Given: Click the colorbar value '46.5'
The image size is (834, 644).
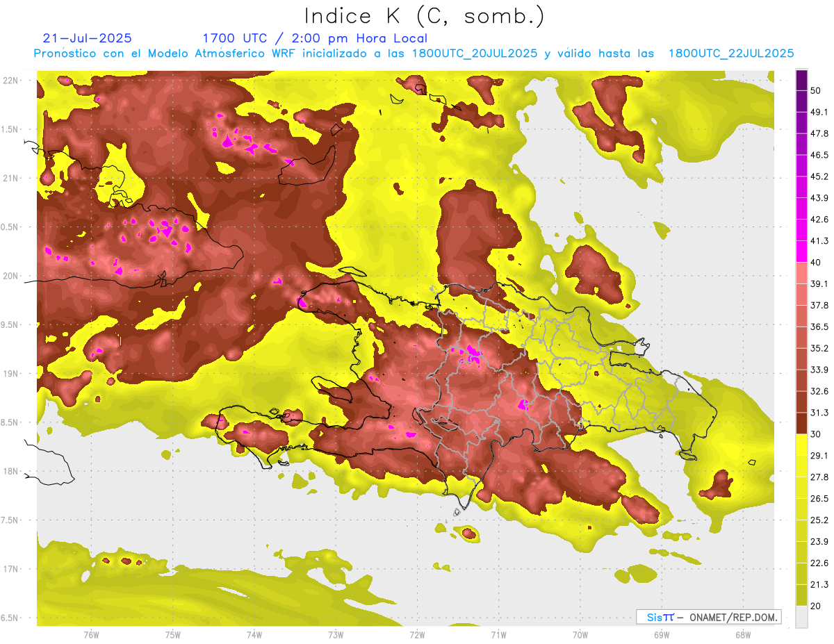Looking at the screenshot, I should [819, 155].
